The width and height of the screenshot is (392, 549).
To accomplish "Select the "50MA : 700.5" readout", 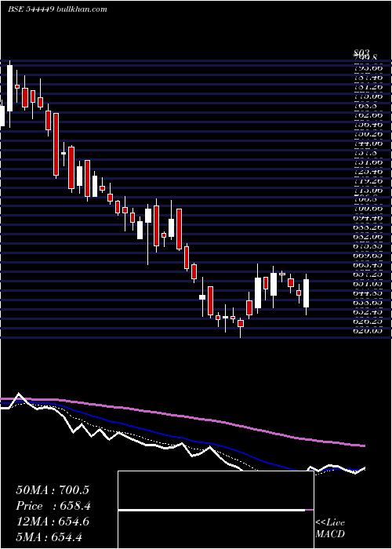I will 53,490.
